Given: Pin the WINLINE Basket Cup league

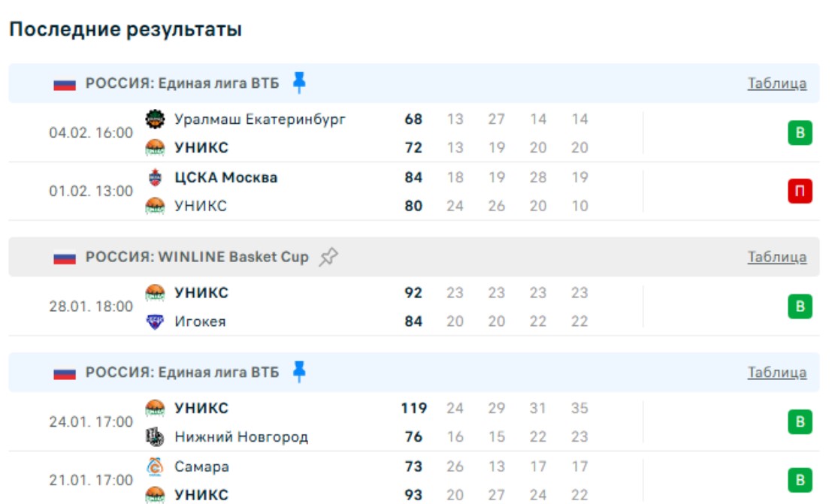Looking at the screenshot, I should click(x=328, y=257).
